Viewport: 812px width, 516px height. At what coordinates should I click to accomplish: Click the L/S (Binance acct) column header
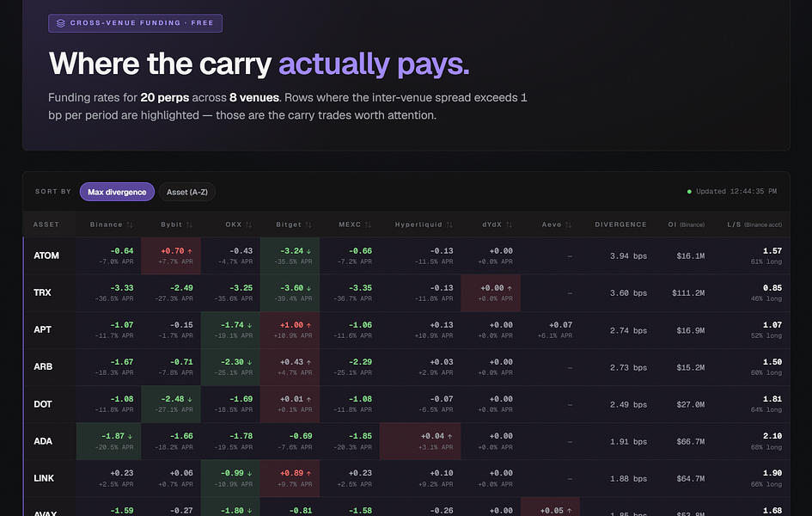point(754,224)
